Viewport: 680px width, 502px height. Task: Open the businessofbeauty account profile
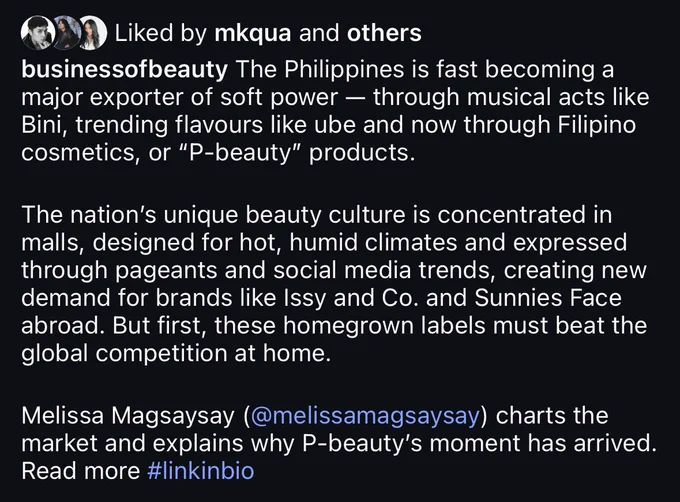[124, 70]
